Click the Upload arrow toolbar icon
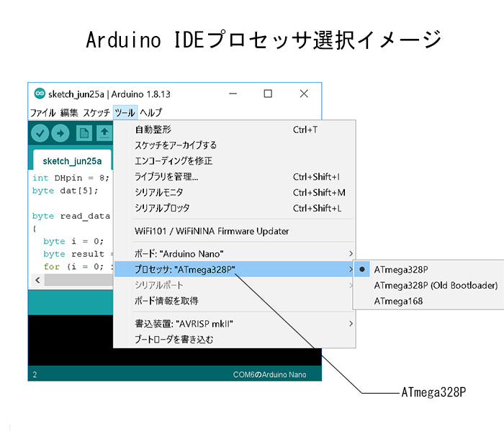 60,132
